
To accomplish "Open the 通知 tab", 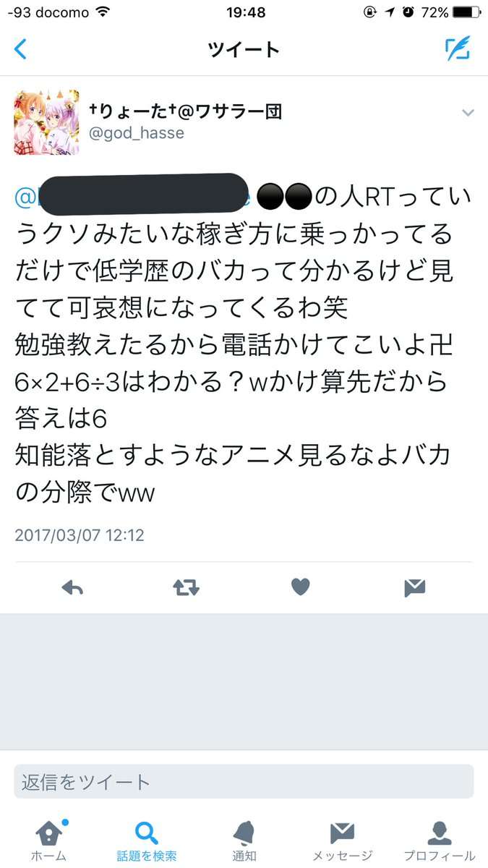I will pos(244,841).
